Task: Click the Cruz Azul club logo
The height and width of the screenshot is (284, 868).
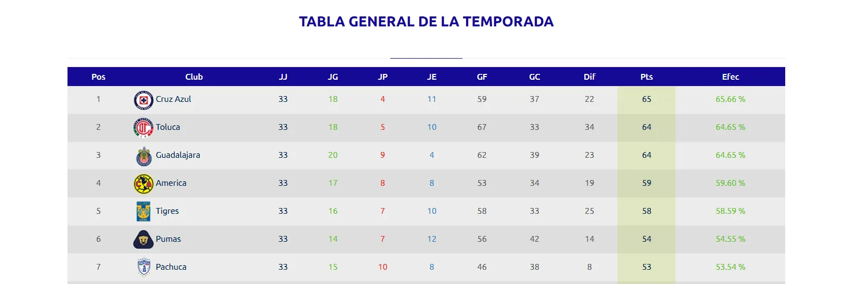Action: [143, 100]
